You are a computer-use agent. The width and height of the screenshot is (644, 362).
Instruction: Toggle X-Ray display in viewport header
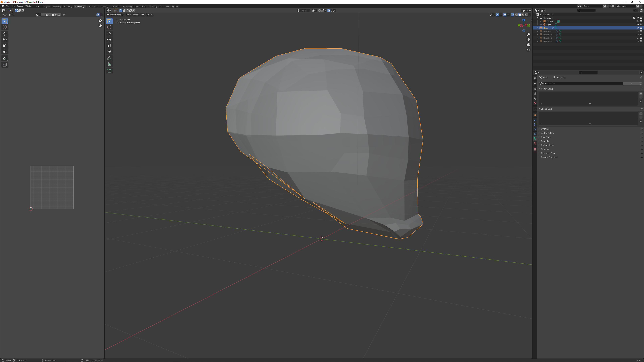pyautogui.click(x=512, y=15)
